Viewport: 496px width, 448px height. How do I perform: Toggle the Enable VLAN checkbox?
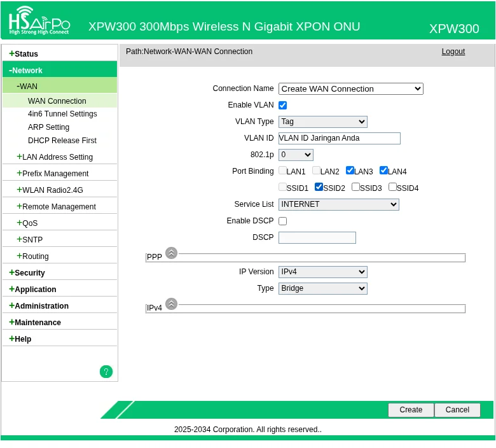point(282,105)
